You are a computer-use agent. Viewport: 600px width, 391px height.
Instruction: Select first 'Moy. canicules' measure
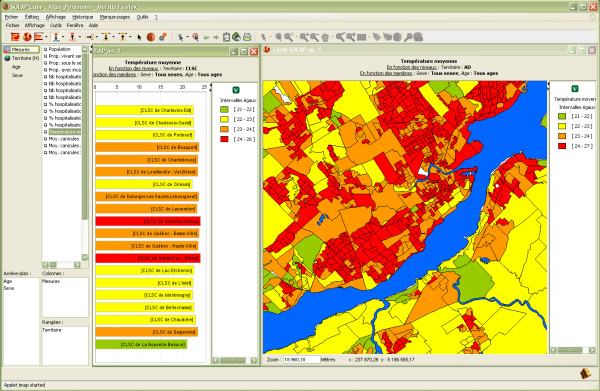point(64,139)
